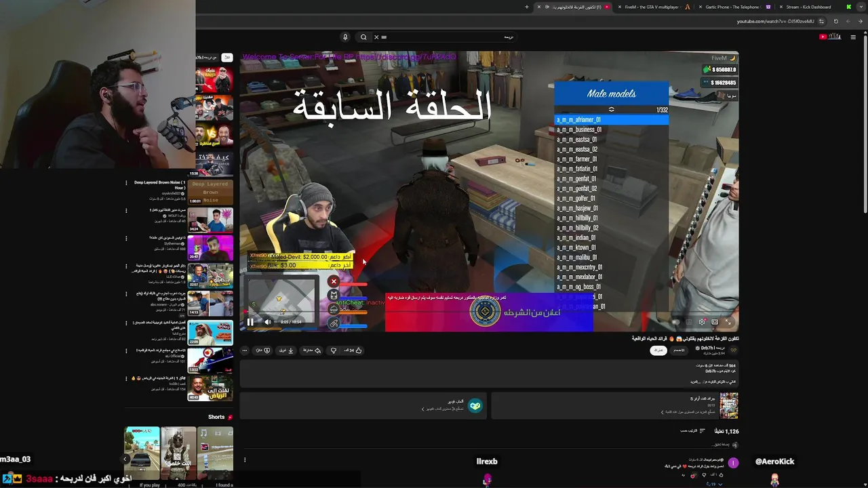Open the 34:24 duration suggested video thumbnail

pyautogui.click(x=210, y=220)
